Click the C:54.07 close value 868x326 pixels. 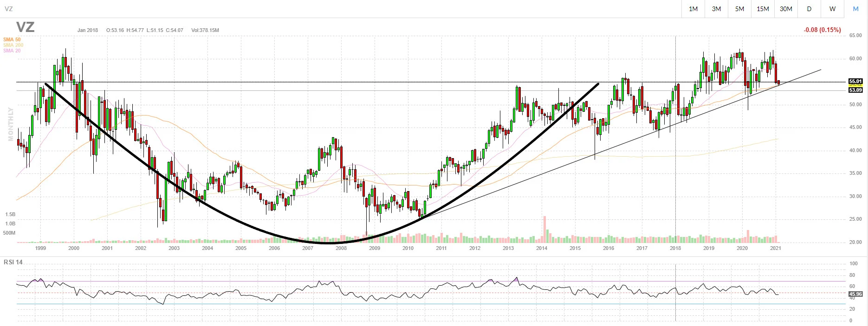174,30
